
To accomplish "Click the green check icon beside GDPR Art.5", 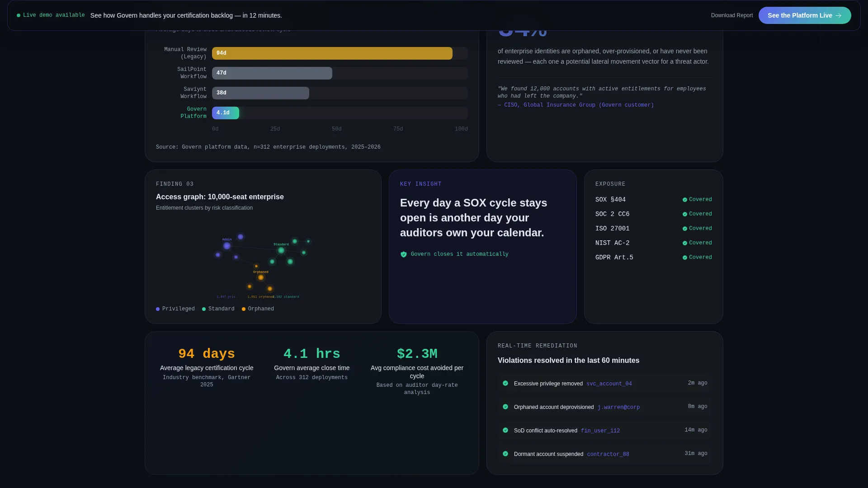I will (x=685, y=258).
